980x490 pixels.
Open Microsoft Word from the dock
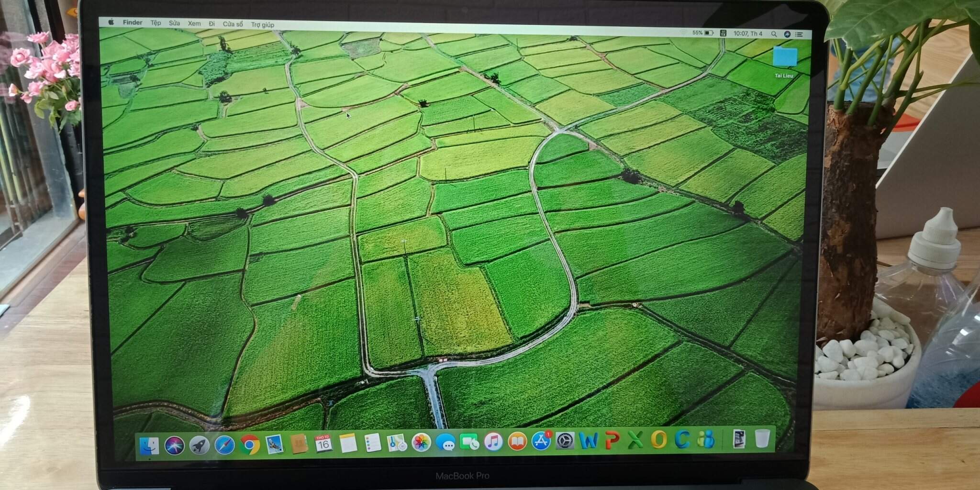[x=588, y=440]
